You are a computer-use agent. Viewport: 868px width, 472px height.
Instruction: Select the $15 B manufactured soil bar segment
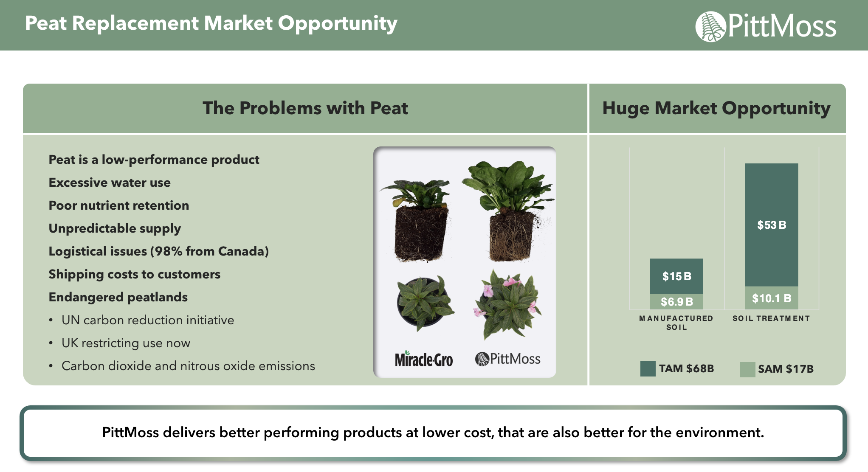pos(676,276)
